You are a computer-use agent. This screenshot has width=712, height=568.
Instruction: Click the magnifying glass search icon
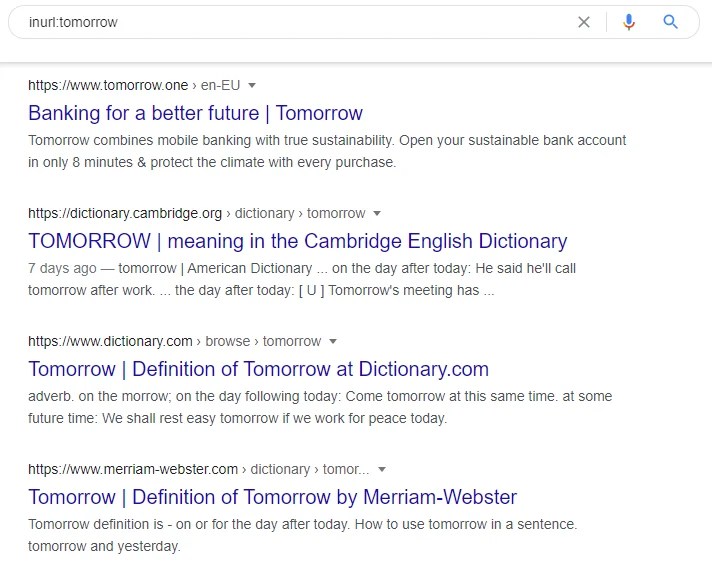pos(670,22)
